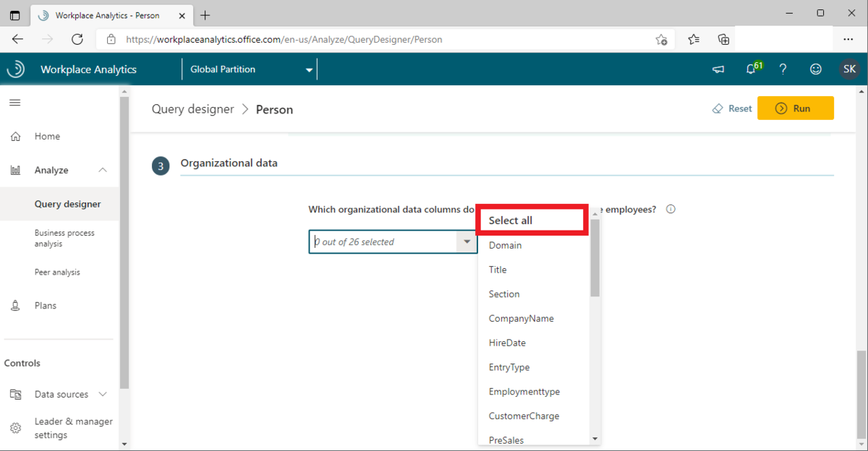Click the settings gear icon in sidebar
Screen dimensions: 868x451
(x=15, y=428)
